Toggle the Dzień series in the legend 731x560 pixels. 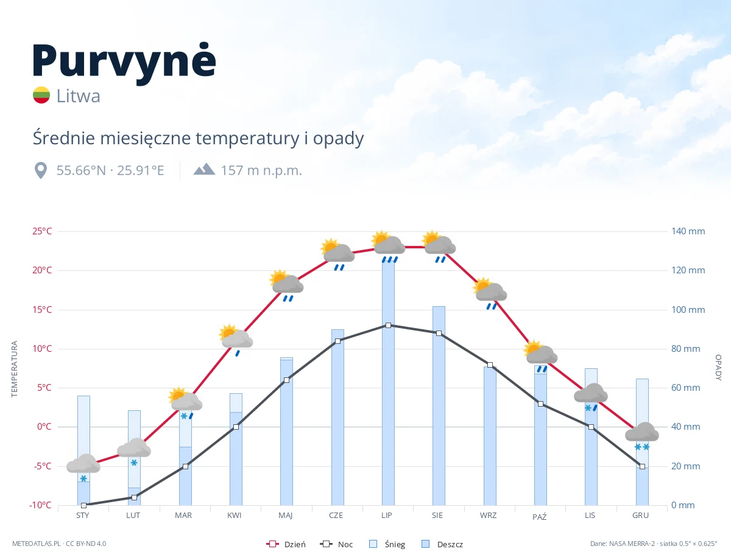[286, 544]
